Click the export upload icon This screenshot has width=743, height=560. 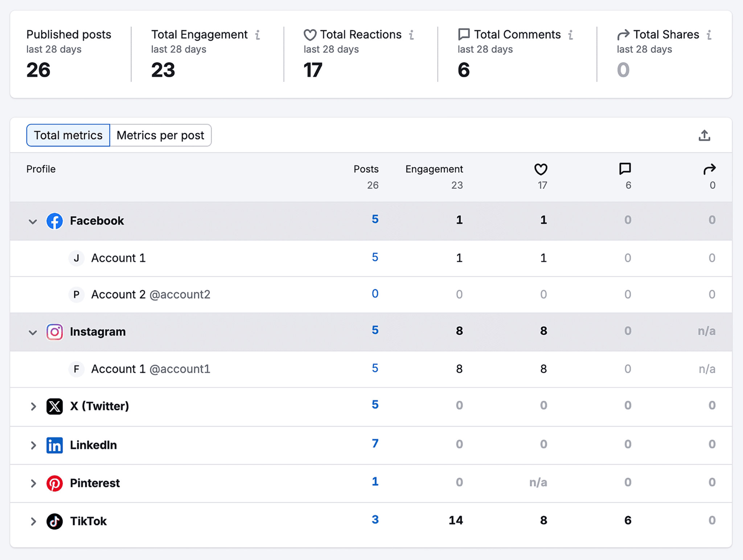(x=704, y=135)
